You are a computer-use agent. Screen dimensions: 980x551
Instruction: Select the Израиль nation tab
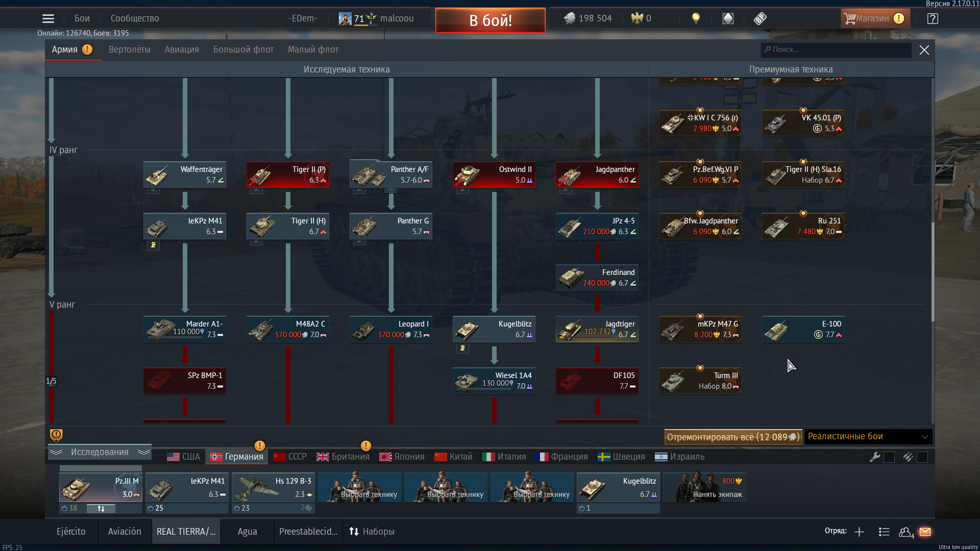pos(679,457)
